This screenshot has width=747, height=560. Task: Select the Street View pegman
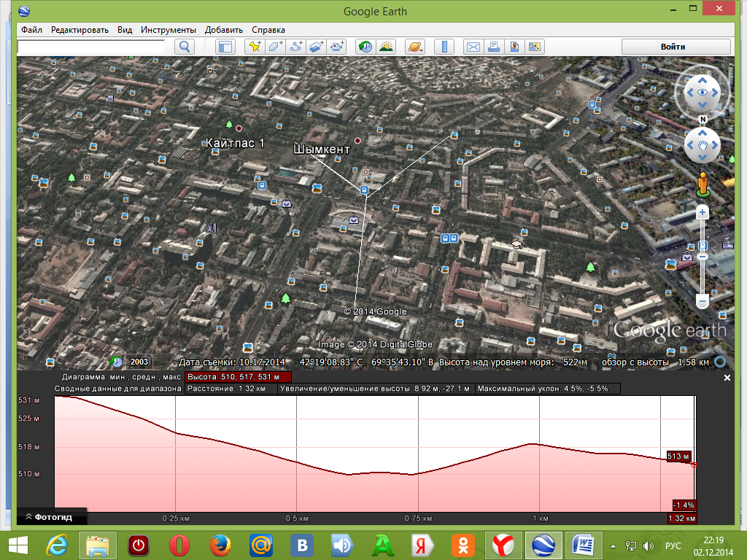[x=703, y=184]
